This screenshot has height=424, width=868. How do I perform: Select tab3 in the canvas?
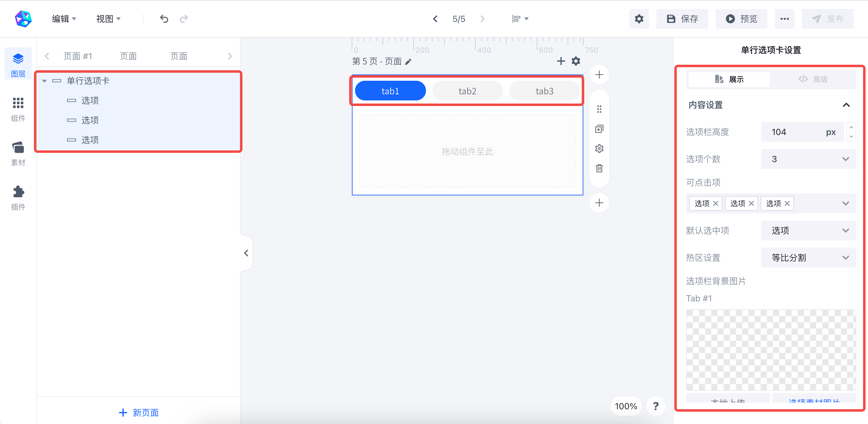coord(544,91)
